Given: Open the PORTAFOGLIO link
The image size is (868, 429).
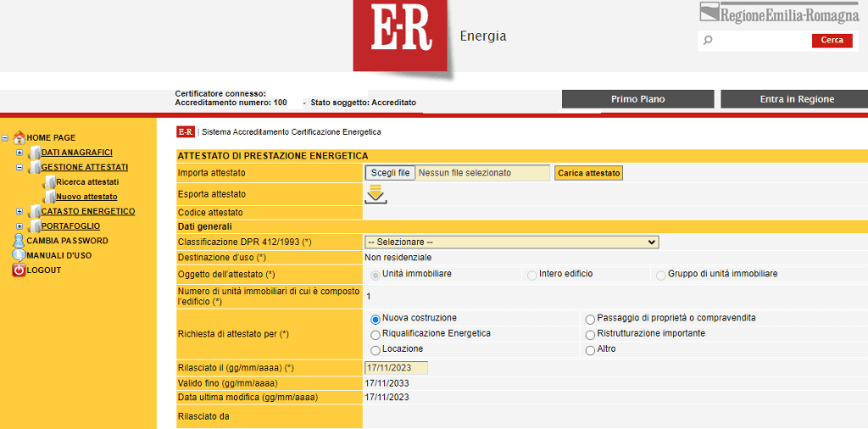Looking at the screenshot, I should [71, 226].
